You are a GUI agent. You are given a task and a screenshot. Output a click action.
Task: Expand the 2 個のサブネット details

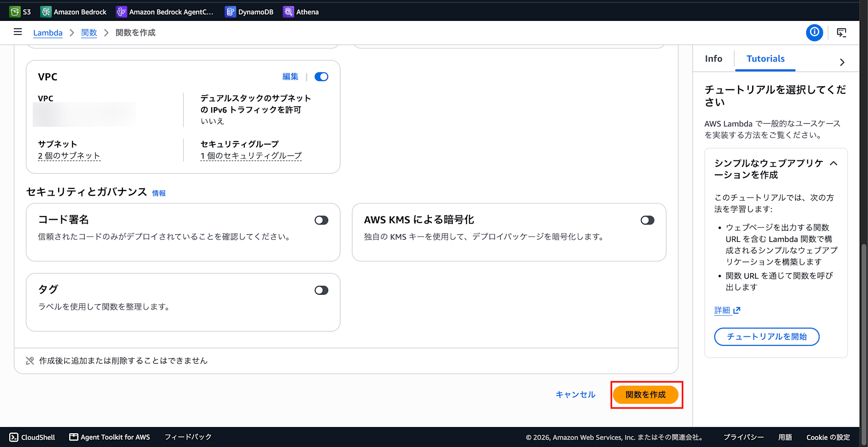click(69, 156)
